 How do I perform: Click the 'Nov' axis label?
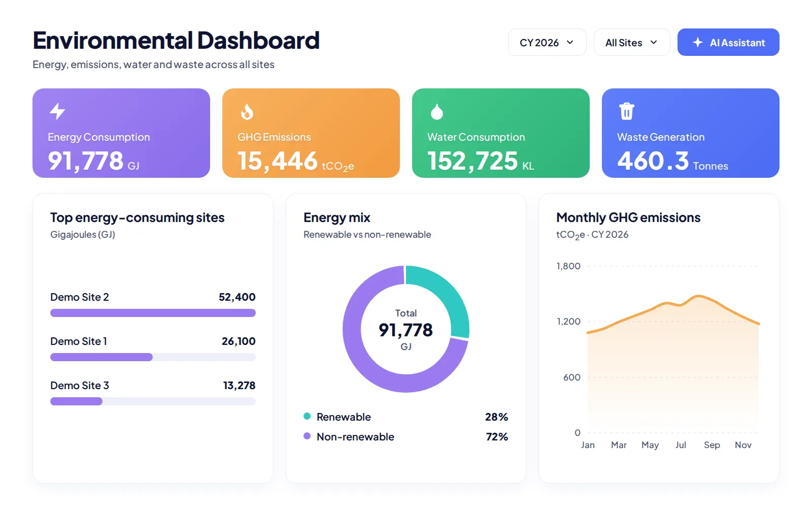[x=743, y=445]
